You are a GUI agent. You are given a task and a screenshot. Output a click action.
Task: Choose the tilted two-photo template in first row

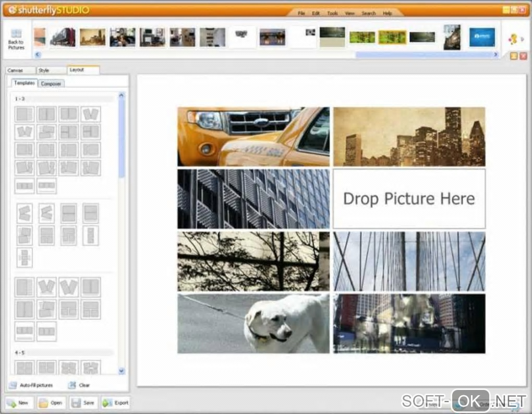[91, 114]
